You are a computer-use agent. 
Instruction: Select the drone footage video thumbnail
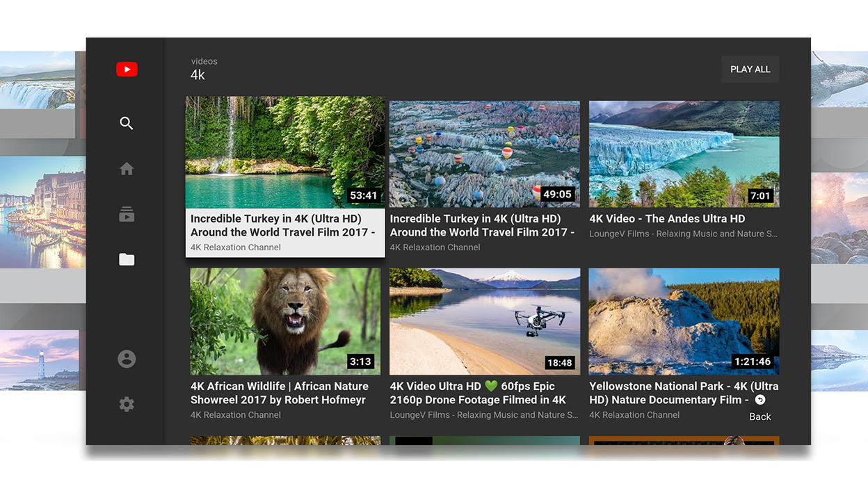(485, 321)
